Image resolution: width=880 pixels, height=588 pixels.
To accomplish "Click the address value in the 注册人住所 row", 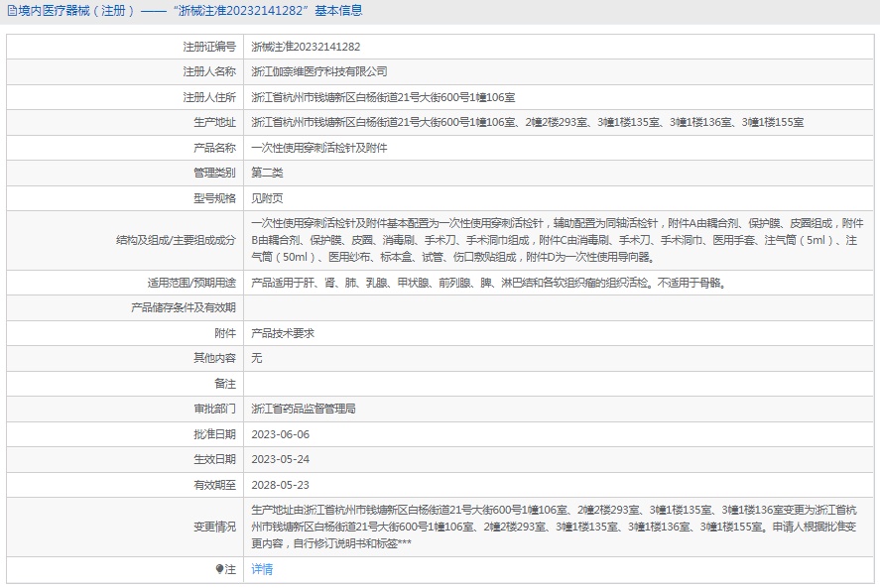I will (x=383, y=97).
